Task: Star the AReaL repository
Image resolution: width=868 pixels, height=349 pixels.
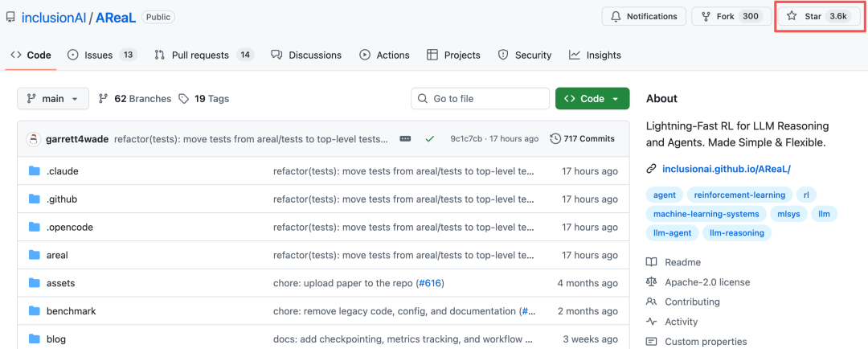Action: [817, 16]
